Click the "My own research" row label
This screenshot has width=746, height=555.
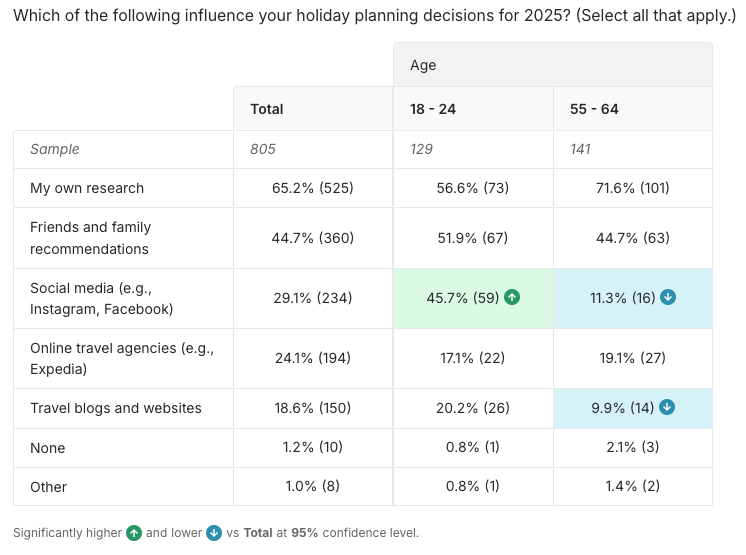click(x=87, y=188)
